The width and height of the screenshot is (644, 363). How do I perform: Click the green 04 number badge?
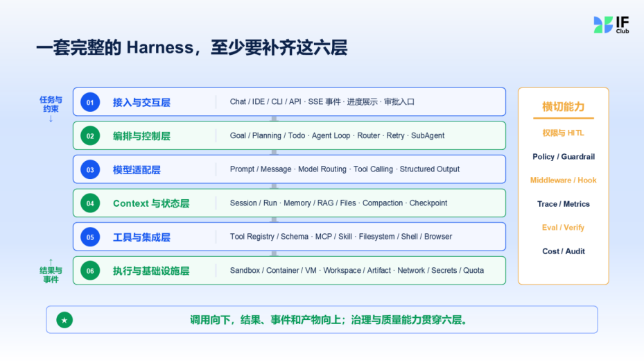(x=90, y=203)
